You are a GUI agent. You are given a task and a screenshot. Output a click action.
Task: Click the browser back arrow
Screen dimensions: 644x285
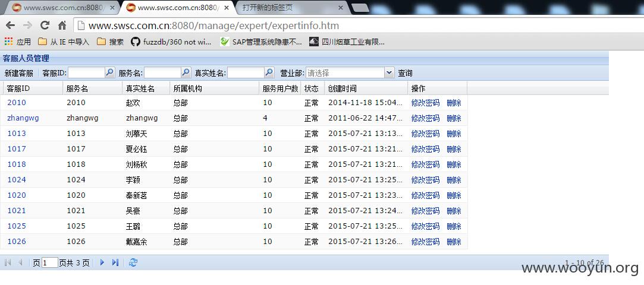point(10,26)
